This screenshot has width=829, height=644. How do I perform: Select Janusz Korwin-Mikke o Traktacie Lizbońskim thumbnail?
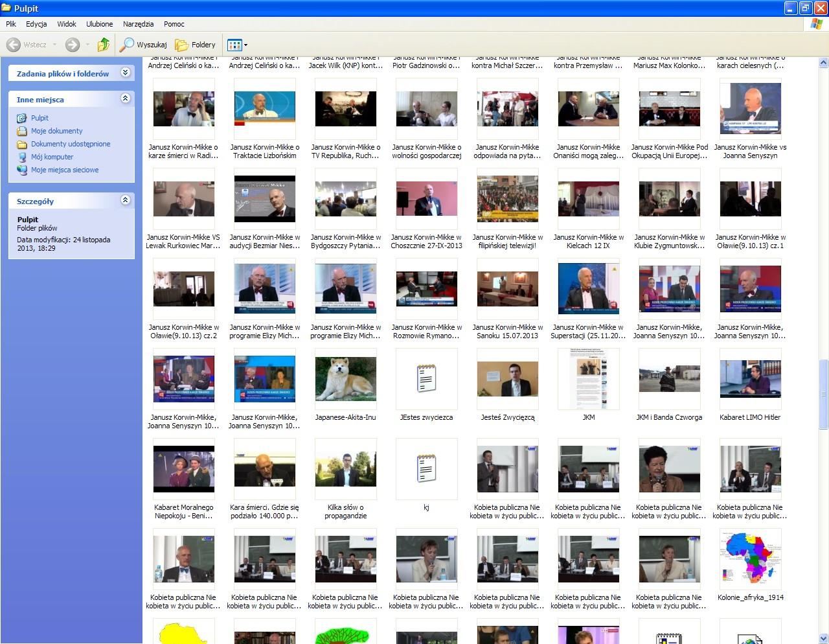pos(264,109)
